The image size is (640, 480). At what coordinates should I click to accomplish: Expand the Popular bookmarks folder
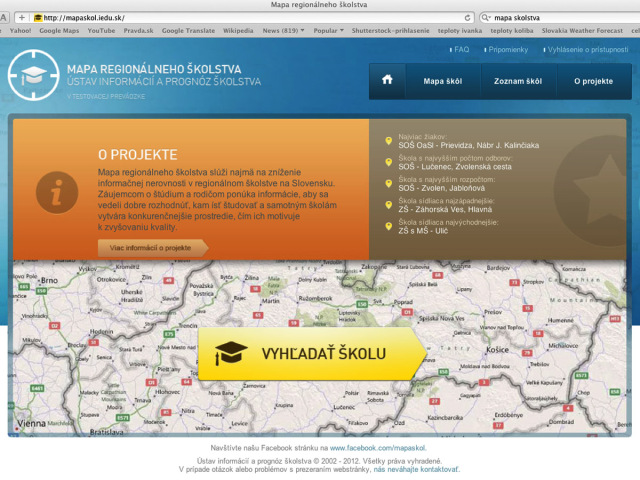(329, 31)
